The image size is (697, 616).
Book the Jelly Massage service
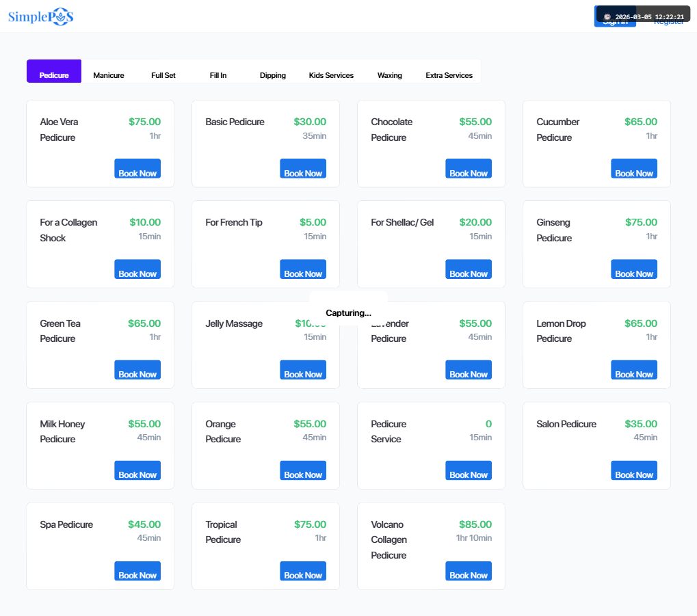[303, 370]
